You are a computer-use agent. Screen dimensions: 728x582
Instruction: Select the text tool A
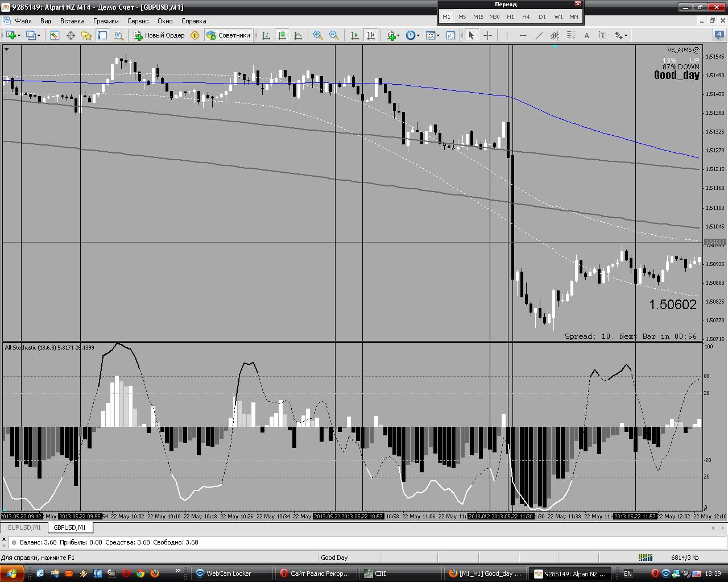click(586, 35)
